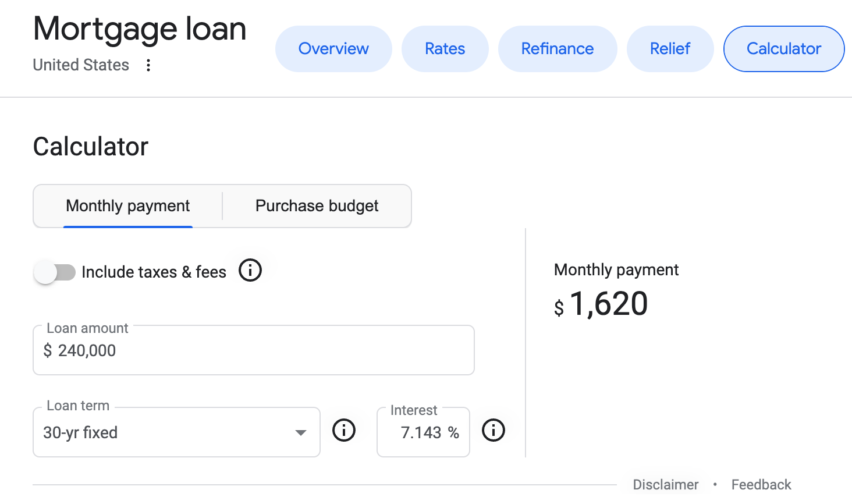The image size is (852, 504).
Task: Click the Feedback link
Action: (x=761, y=485)
